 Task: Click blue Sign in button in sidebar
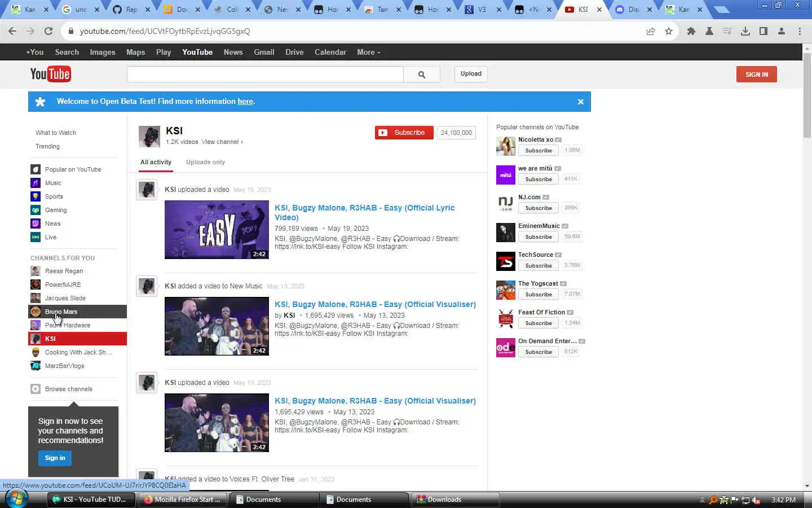[55, 458]
